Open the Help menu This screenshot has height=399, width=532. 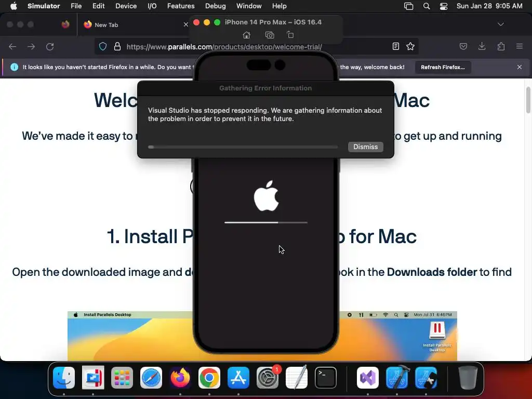[x=279, y=6]
